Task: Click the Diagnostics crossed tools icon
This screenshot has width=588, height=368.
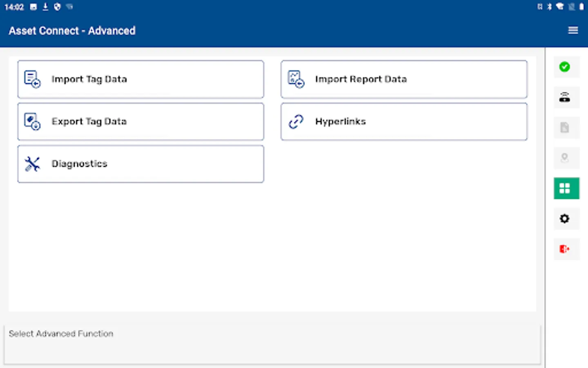Action: point(32,164)
